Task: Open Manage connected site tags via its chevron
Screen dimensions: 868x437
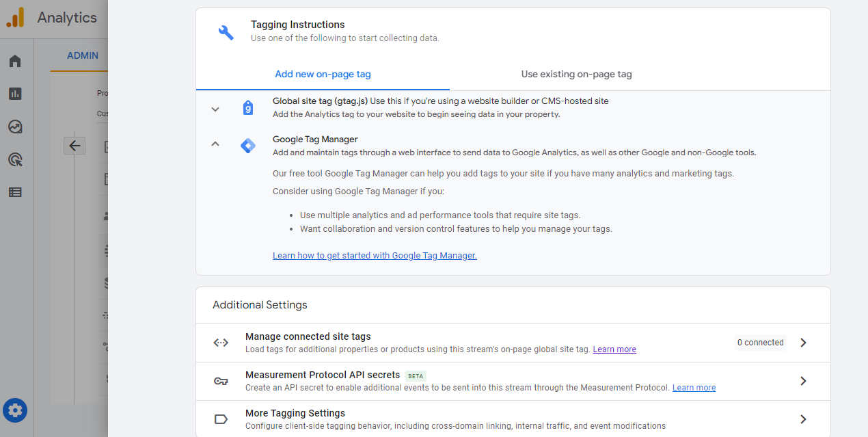Action: 804,342
